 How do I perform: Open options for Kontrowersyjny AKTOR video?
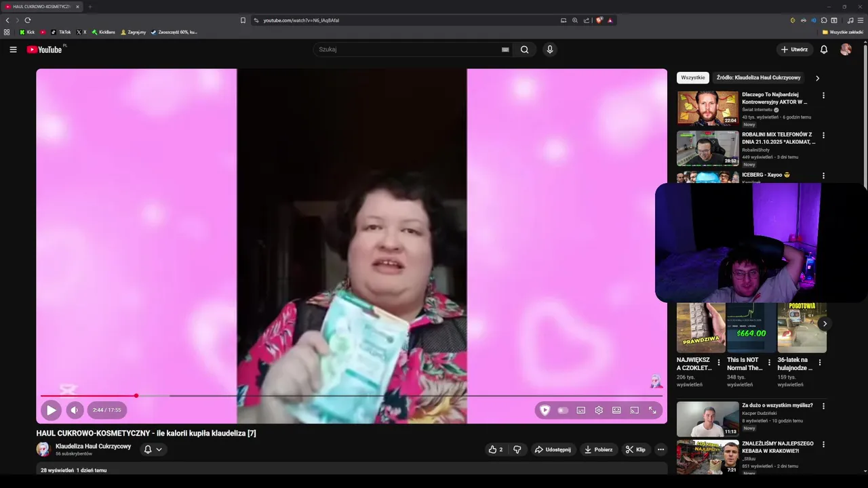pyautogui.click(x=823, y=96)
